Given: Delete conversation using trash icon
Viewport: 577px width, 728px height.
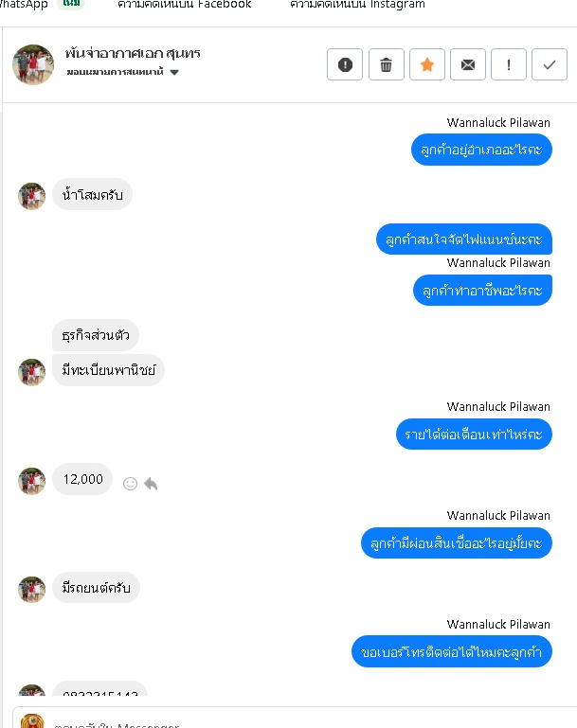Looking at the screenshot, I should [x=386, y=64].
